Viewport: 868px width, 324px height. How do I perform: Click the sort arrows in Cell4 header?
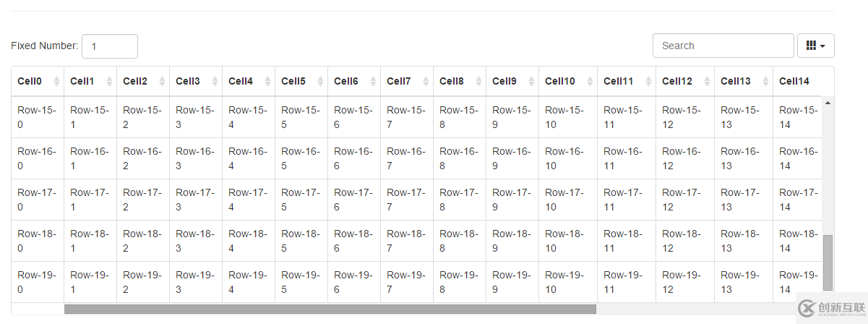pos(268,82)
